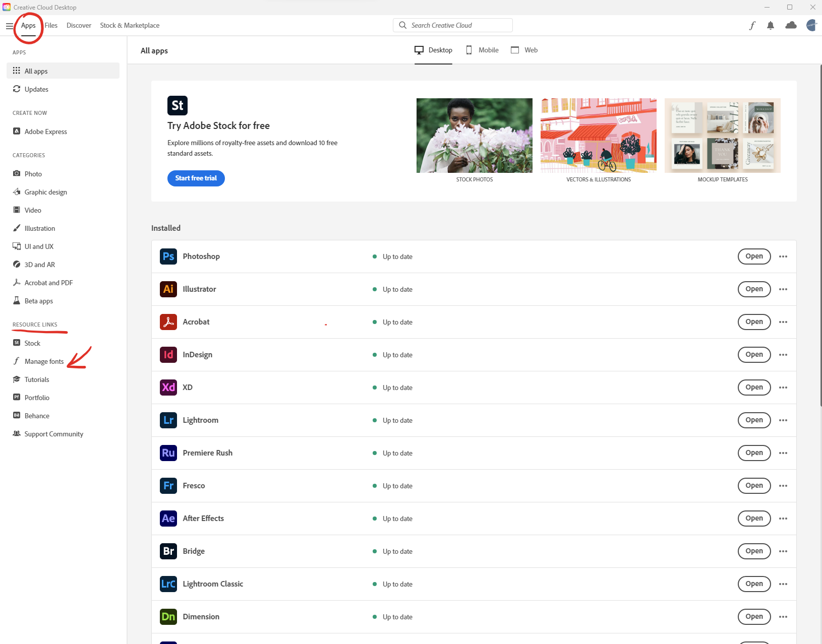The height and width of the screenshot is (644, 822).
Task: Launch InDesign via Open button
Action: 754,355
